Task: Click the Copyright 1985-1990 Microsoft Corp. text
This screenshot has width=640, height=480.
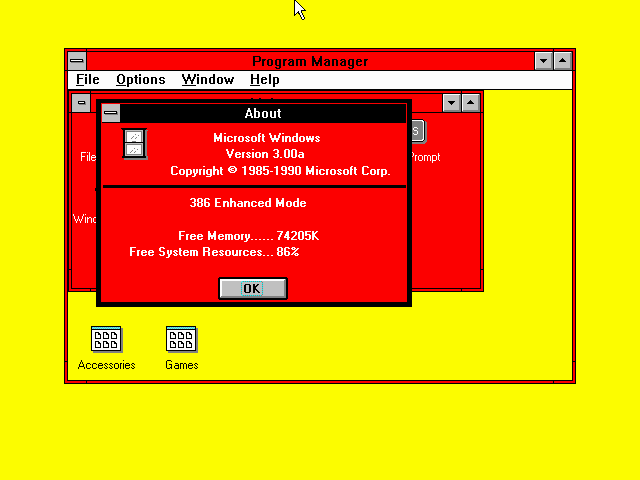Action: pyautogui.click(x=280, y=171)
